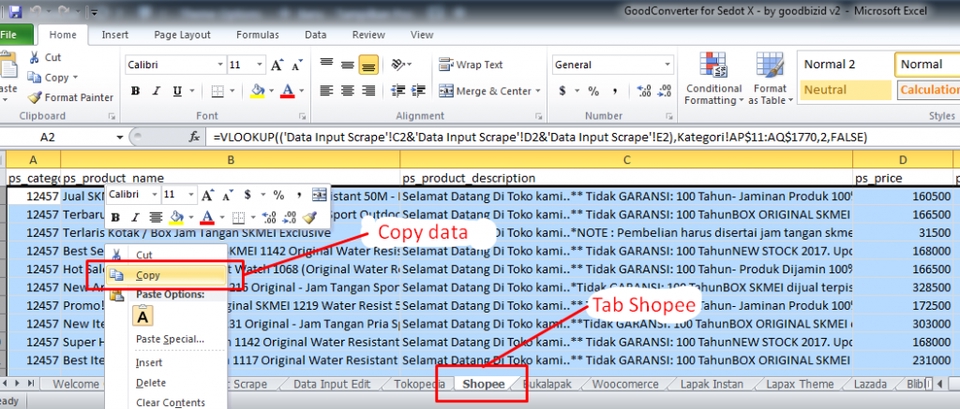Viewport: 960px width, 409px height.
Task: Switch to Formulas ribbon tab
Action: (x=258, y=35)
